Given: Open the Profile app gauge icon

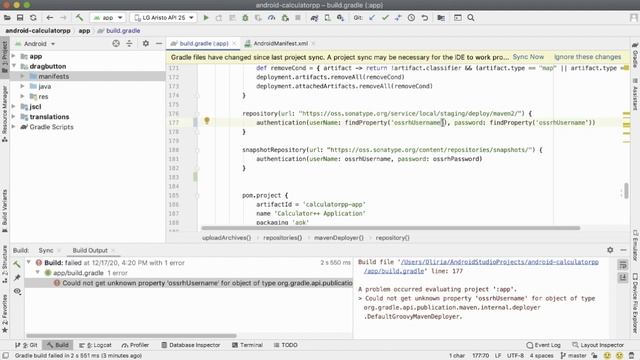Looking at the screenshot, I should coord(271,18).
